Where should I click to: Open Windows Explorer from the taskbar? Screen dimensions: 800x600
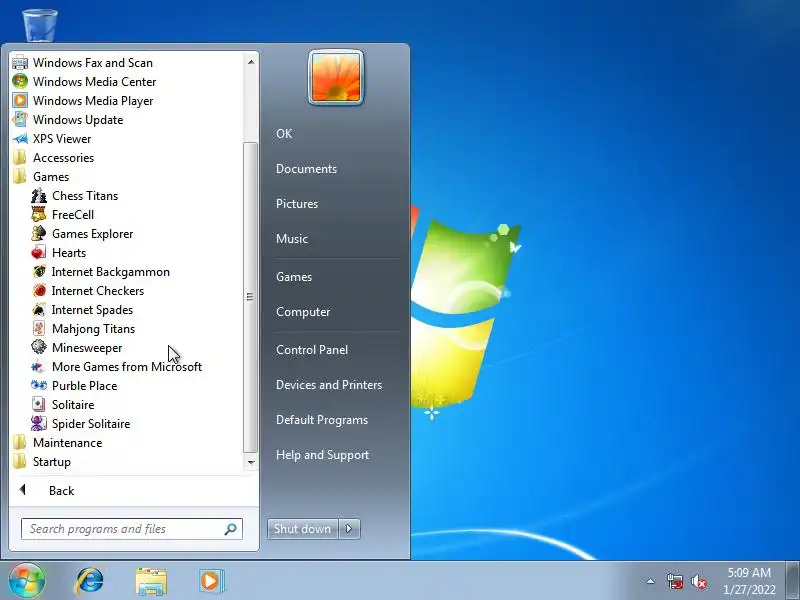151,581
